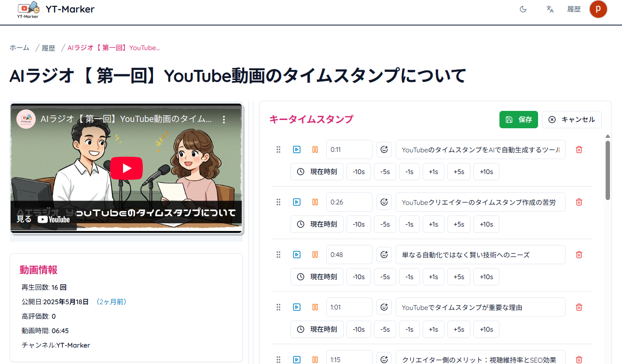Subtract 10s from the 0:11 timestamp

(x=359, y=172)
